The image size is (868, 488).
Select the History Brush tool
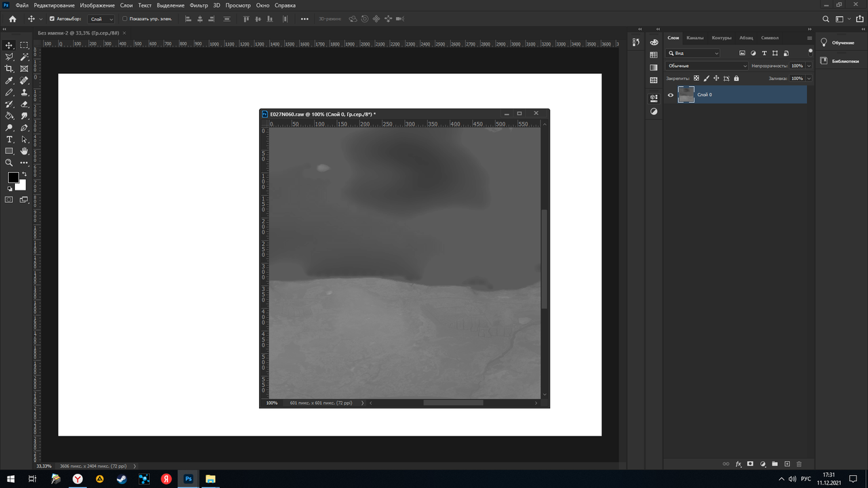[x=9, y=104]
